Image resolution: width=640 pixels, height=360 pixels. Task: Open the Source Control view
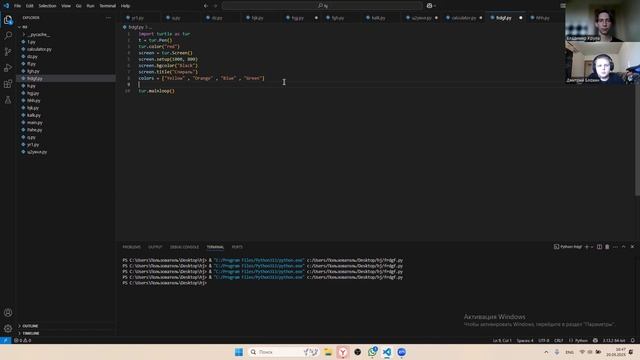tap(8, 51)
